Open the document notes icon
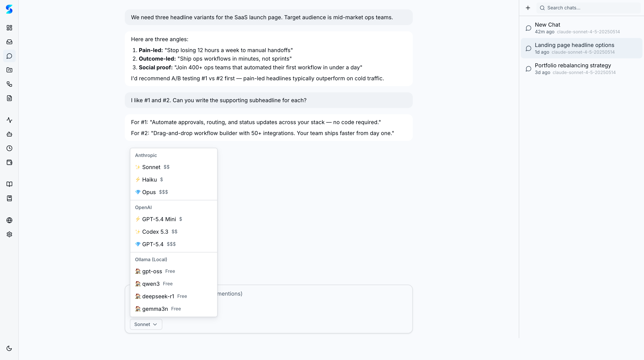The width and height of the screenshot is (644, 360). [9, 98]
